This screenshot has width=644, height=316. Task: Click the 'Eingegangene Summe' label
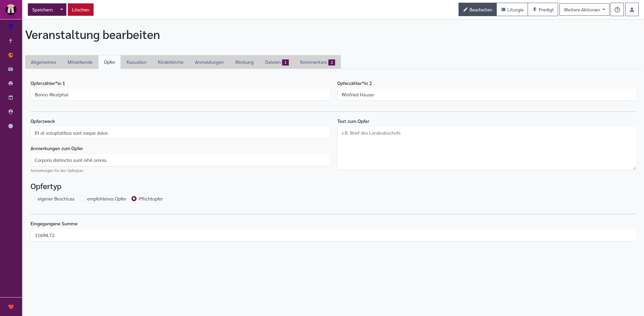(x=54, y=224)
